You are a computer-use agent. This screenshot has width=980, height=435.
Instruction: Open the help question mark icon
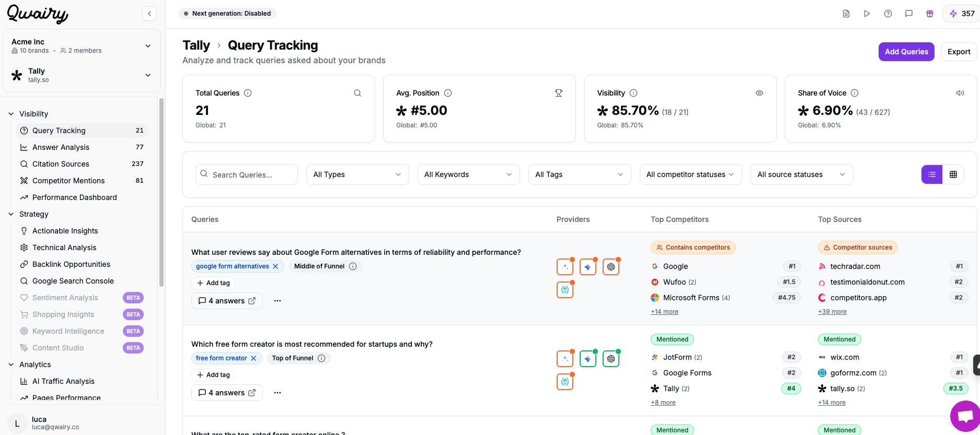point(888,14)
